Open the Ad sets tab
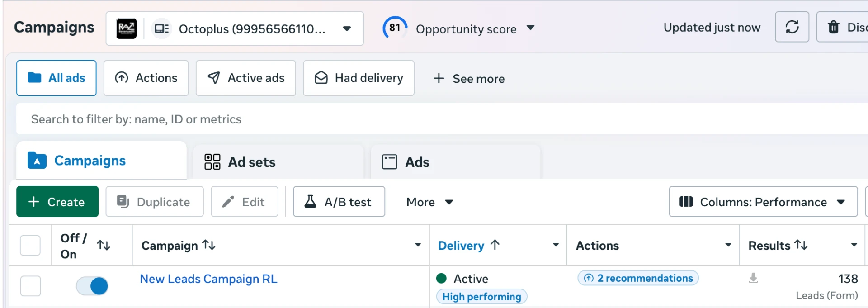This screenshot has width=868, height=308. [x=278, y=162]
